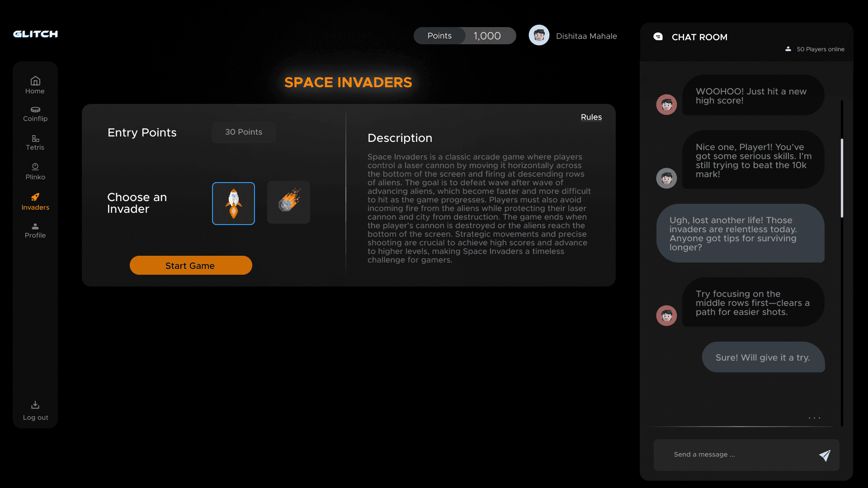
Task: Open the Rules link
Action: click(x=591, y=117)
